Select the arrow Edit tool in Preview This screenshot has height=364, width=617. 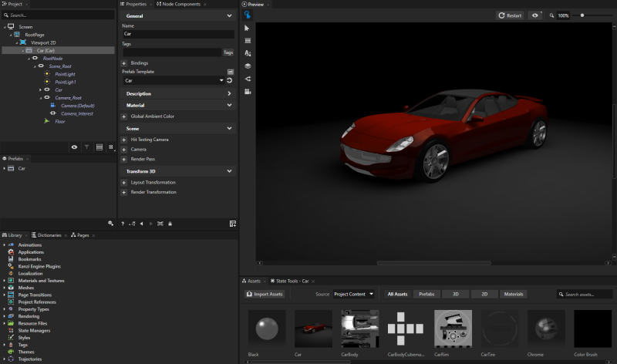(x=248, y=28)
